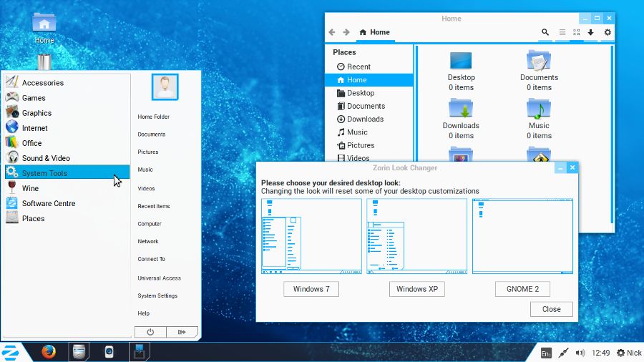The height and width of the screenshot is (362, 644).
Task: Open the Nick user menu in tray
Action: pos(629,353)
